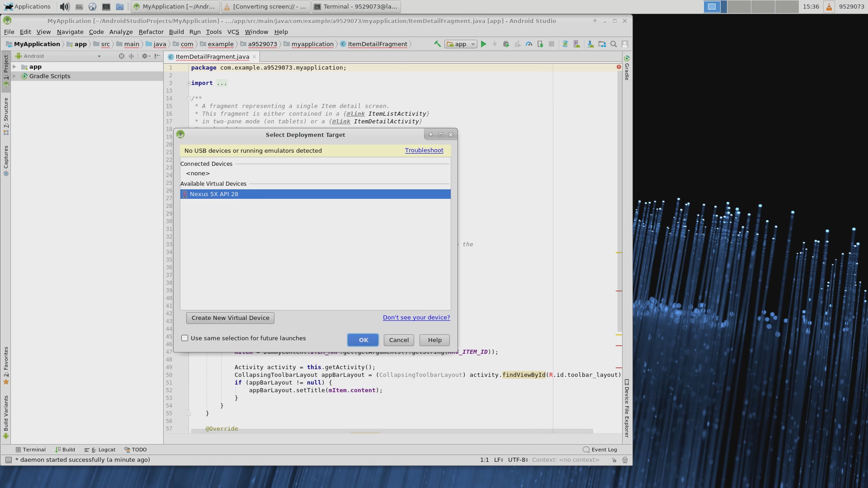
Task: Open the Refactor menu
Action: coord(151,32)
